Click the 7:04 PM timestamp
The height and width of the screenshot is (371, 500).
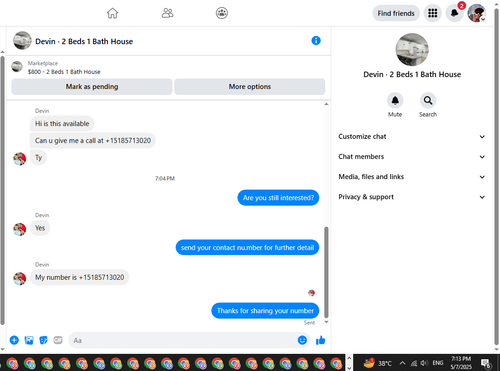[165, 179]
